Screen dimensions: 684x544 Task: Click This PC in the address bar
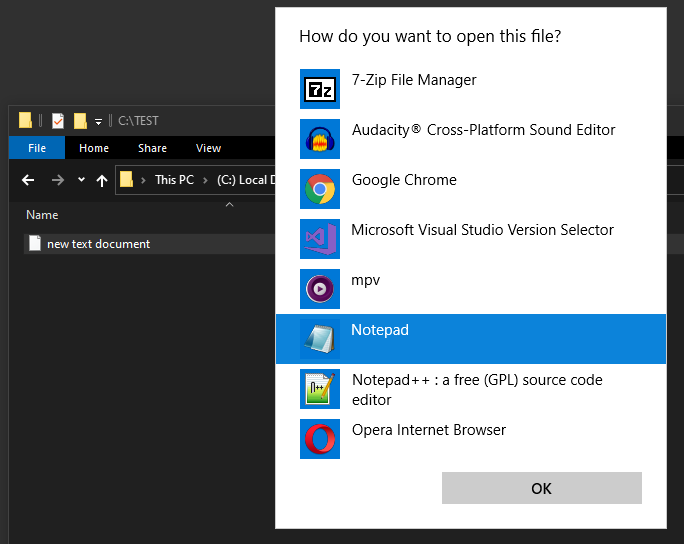174,180
